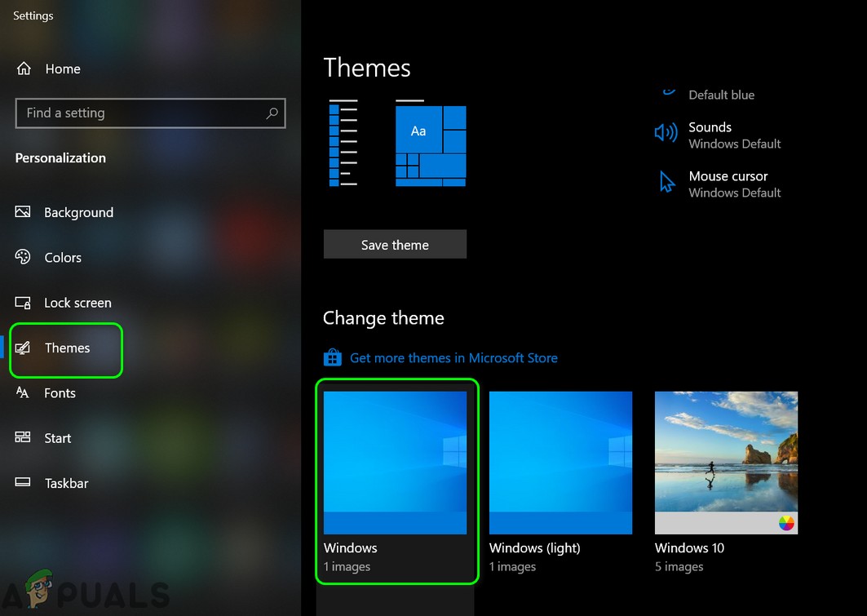Select the Windows theme thumbnail

(x=395, y=463)
